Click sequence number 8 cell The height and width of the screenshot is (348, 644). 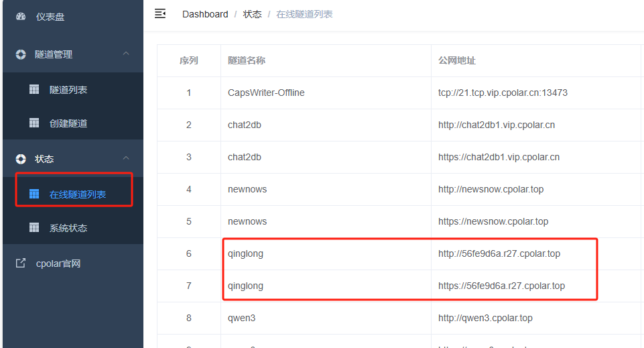188,318
